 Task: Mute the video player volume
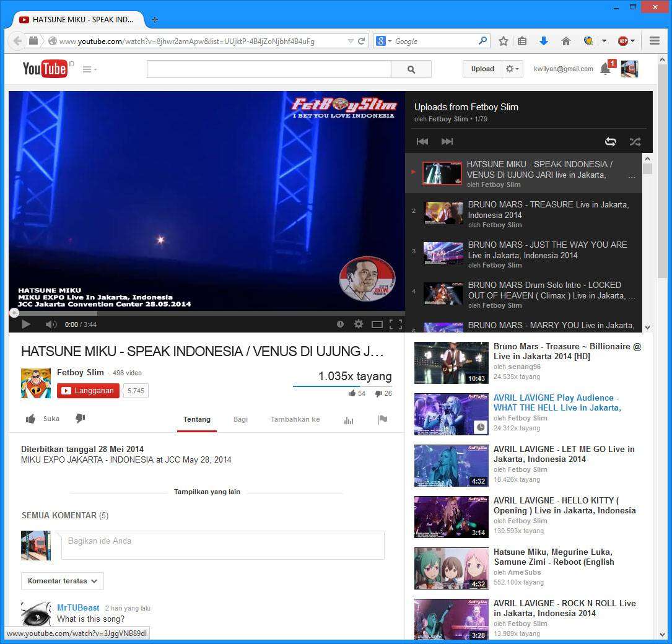[x=51, y=324]
